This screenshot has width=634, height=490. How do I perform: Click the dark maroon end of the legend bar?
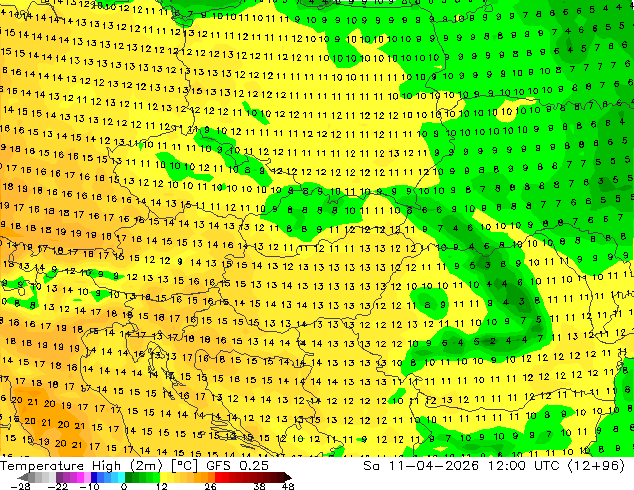coord(284,477)
